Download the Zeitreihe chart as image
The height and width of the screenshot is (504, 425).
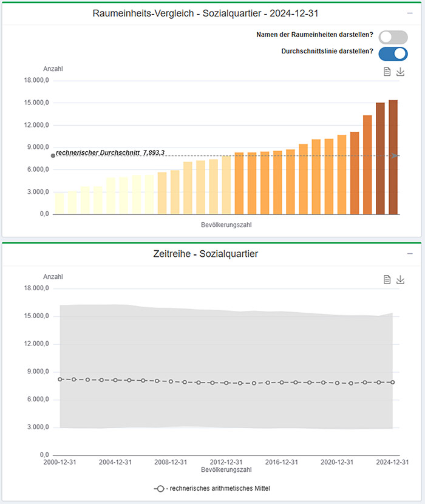click(x=400, y=279)
